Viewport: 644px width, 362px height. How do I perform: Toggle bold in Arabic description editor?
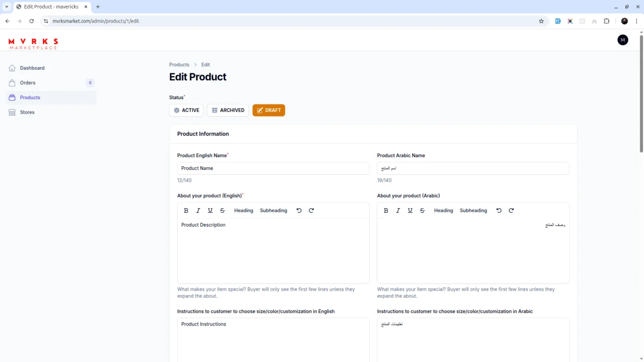click(x=386, y=211)
